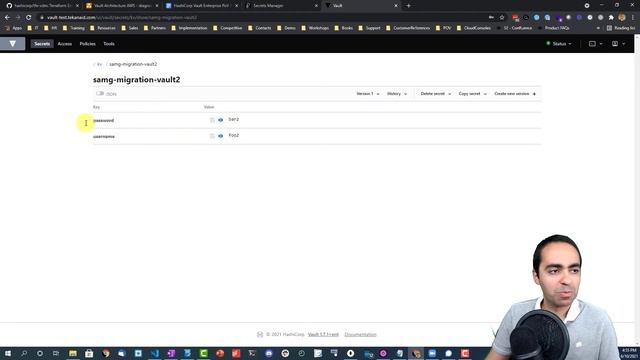Click the samg-migration-vault2 breadcrumb
640x360 pixels.
(133, 64)
